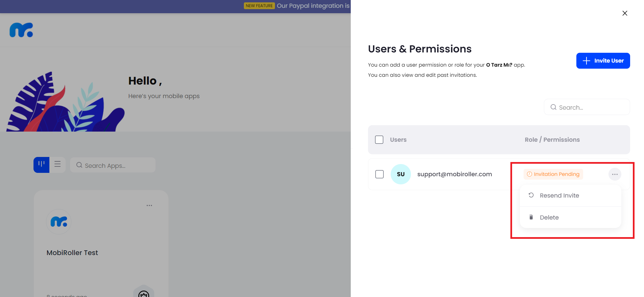Choose Delete from the menu

(x=571, y=218)
